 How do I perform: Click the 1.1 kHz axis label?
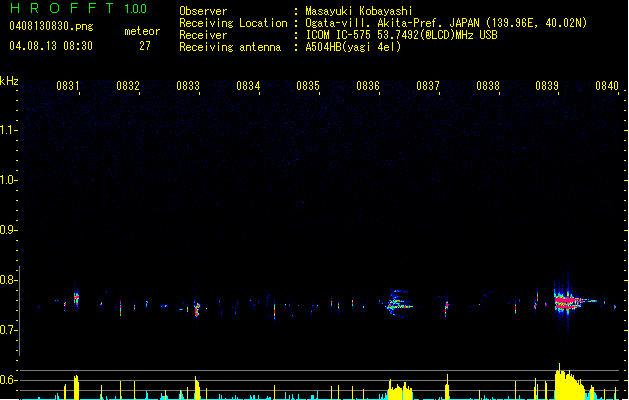point(8,130)
